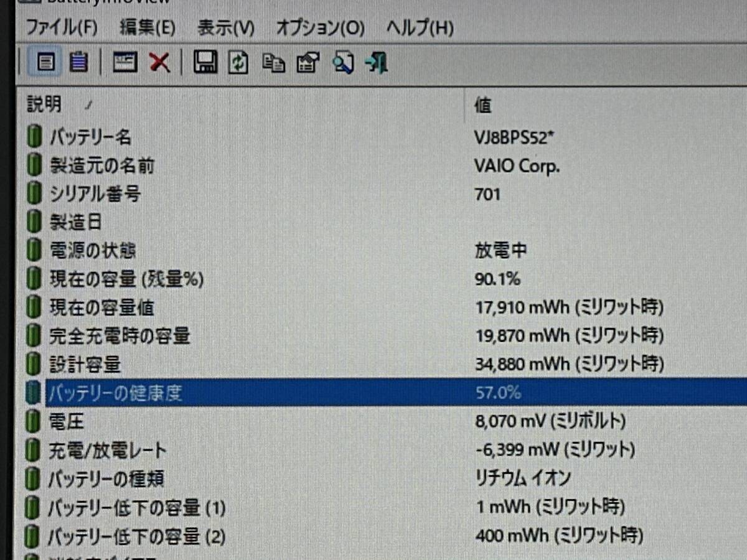Click battery icon beside シリアル番号
Viewport: 747px width, 560px height.
35,194
